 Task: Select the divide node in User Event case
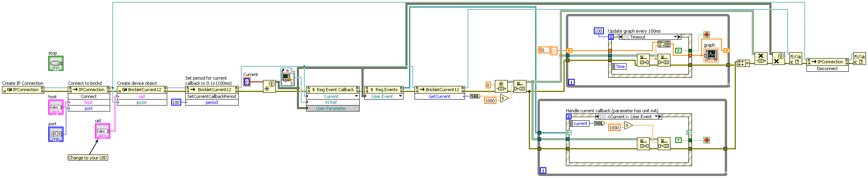tap(629, 125)
